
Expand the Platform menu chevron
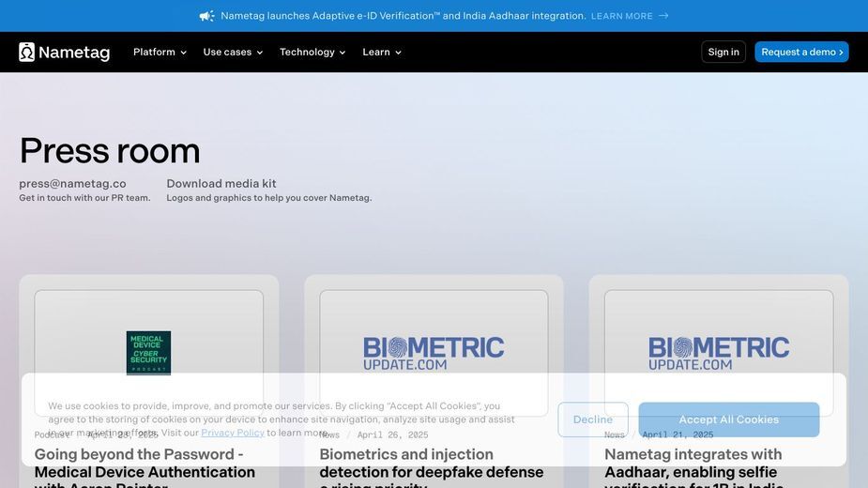[183, 53]
